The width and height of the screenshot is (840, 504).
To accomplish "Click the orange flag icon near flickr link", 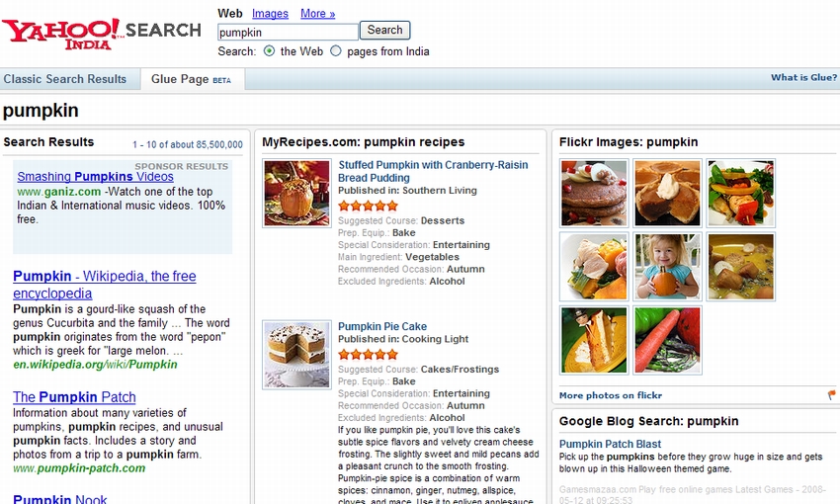I will click(x=831, y=394).
